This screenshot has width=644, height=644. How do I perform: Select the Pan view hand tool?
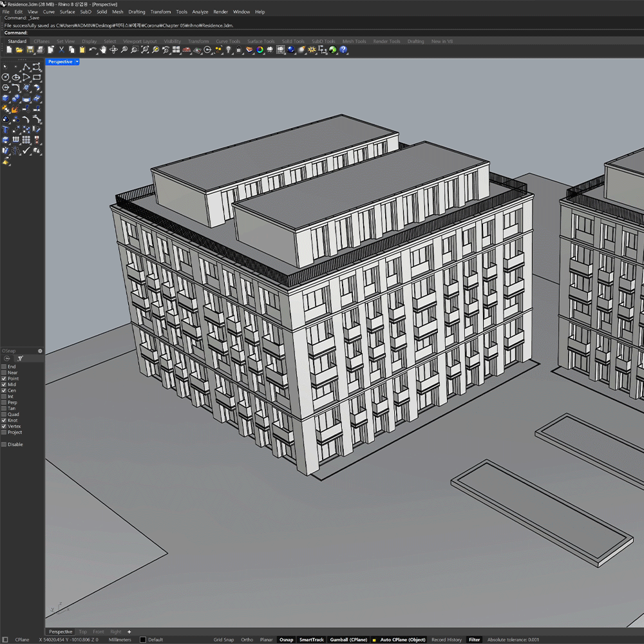coord(104,50)
